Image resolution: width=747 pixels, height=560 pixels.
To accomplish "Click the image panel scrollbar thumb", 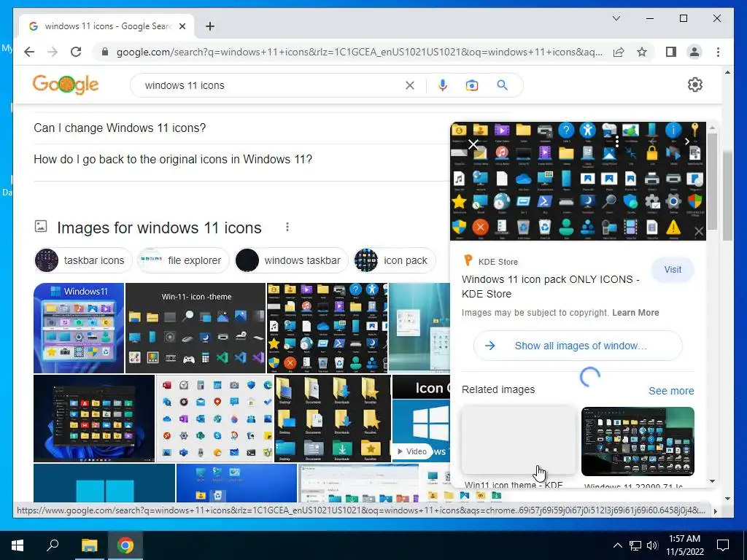I will (712, 181).
